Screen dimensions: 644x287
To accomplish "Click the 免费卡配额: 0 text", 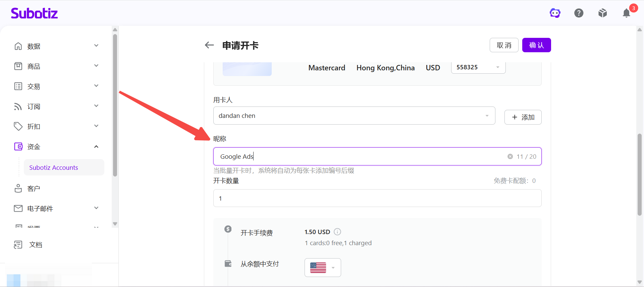I will [x=515, y=181].
